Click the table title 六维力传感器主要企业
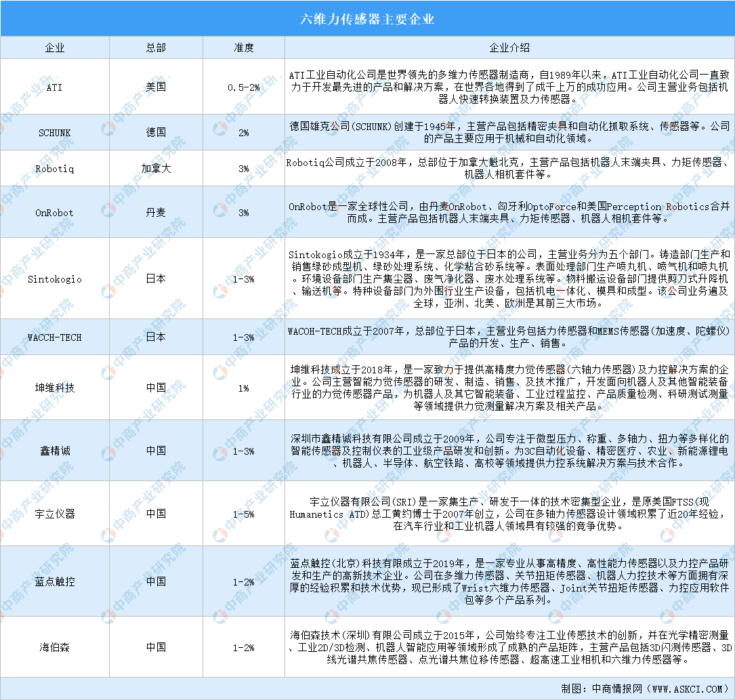 367,19
